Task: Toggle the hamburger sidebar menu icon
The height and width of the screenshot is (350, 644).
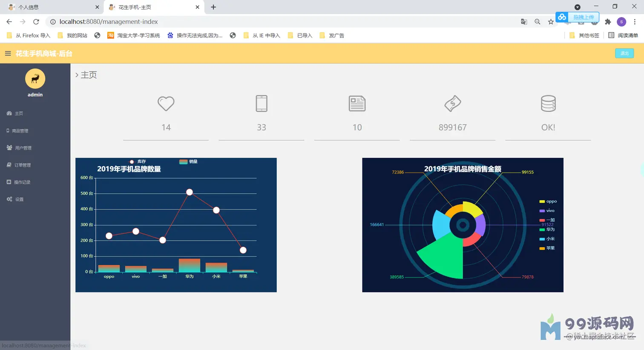Action: pos(8,53)
